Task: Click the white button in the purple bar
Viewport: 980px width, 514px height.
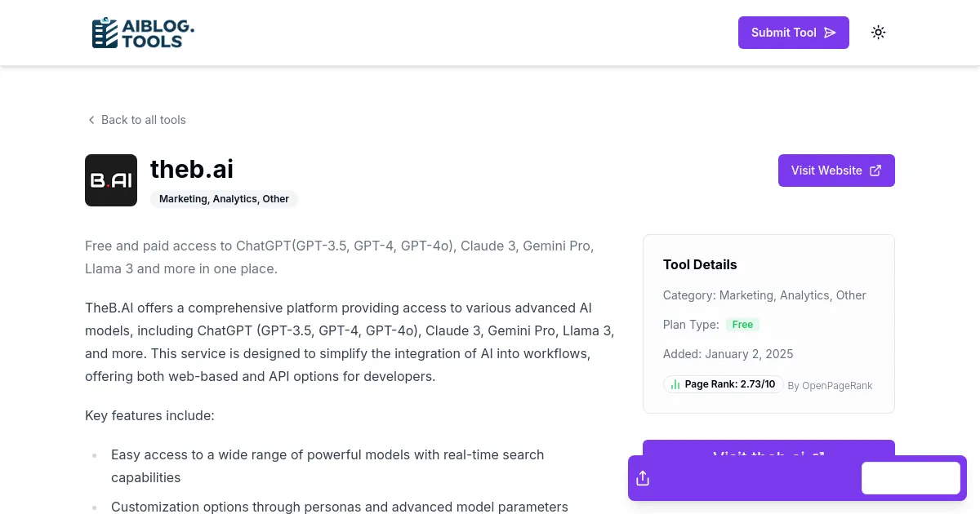Action: pos(911,478)
